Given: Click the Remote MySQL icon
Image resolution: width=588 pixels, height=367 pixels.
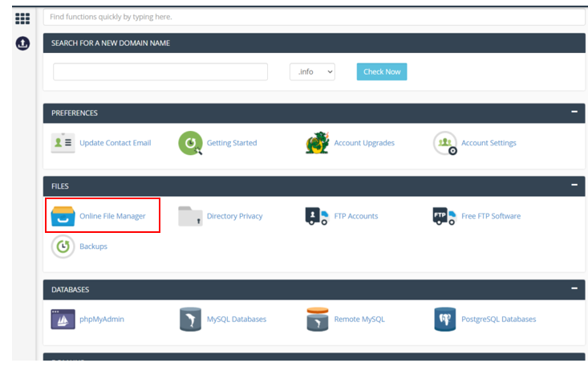Looking at the screenshot, I should tap(317, 319).
